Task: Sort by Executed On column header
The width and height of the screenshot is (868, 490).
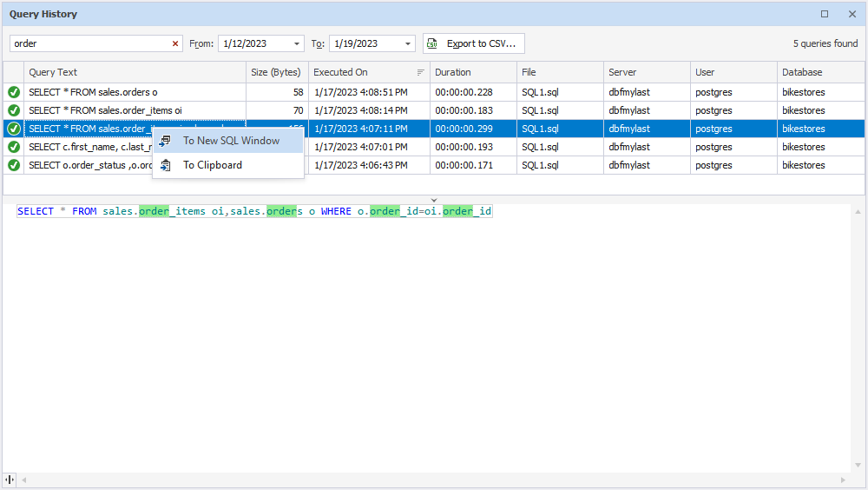Action: click(365, 72)
